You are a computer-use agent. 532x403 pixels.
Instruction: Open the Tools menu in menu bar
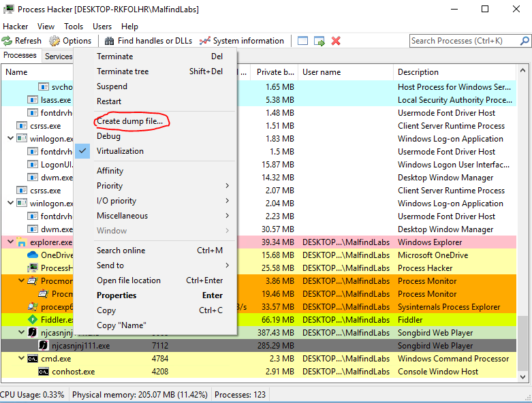point(74,27)
